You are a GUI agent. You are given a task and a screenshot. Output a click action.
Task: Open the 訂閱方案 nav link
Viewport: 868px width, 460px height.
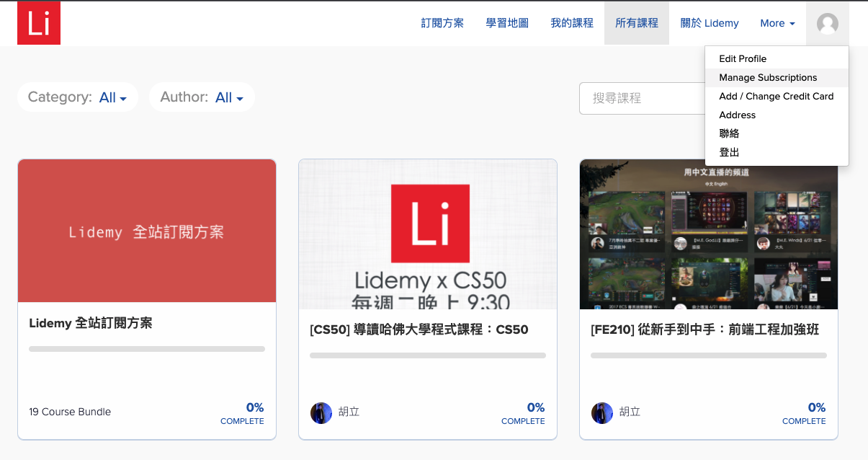point(442,23)
